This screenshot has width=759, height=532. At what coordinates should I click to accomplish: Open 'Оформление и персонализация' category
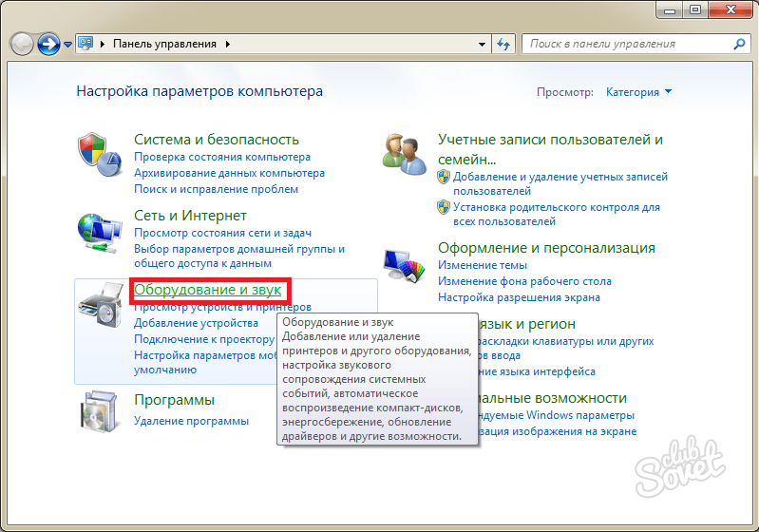point(546,248)
